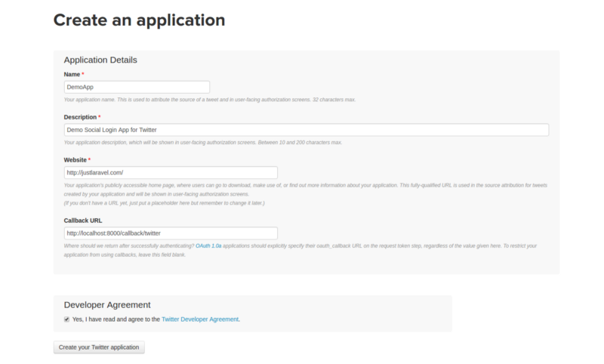Click the placeholder URL note under Website
The image size is (604, 364).
point(165,203)
